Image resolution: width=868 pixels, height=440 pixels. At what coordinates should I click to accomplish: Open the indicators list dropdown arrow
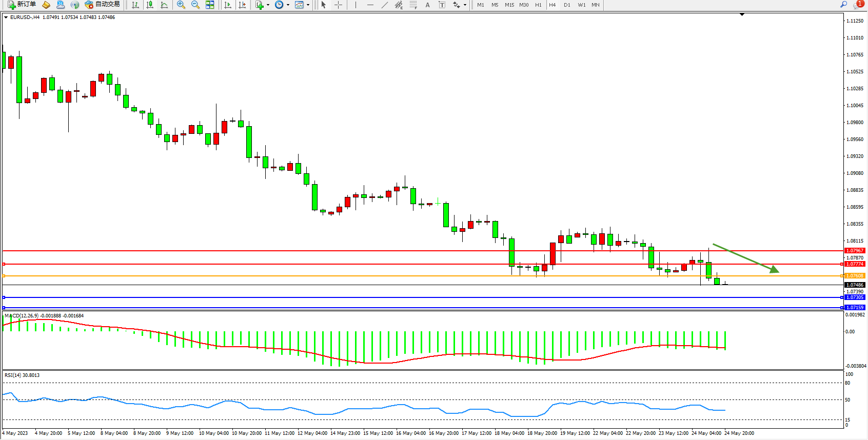tap(268, 5)
